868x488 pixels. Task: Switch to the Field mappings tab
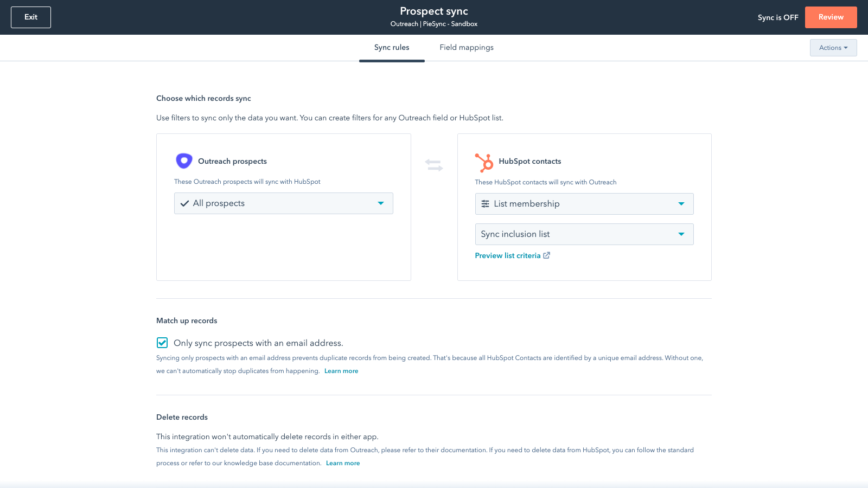[x=467, y=48]
